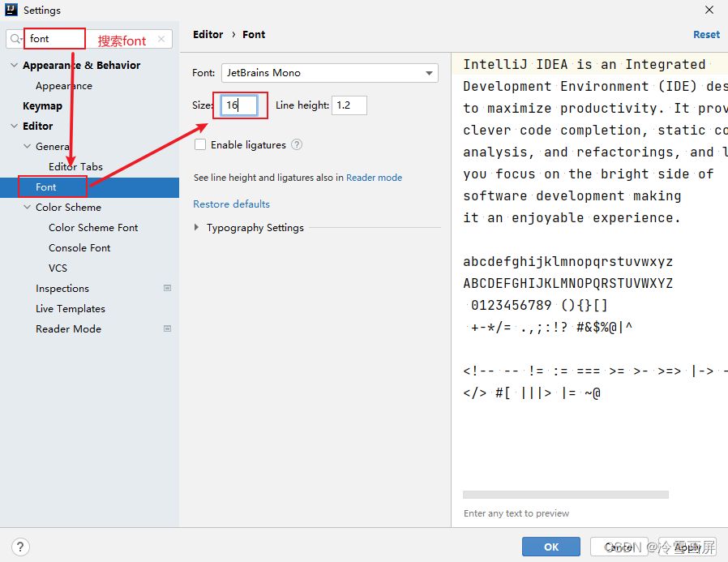Viewport: 728px width, 562px height.
Task: Open Live Templates settings
Action: [x=71, y=309]
